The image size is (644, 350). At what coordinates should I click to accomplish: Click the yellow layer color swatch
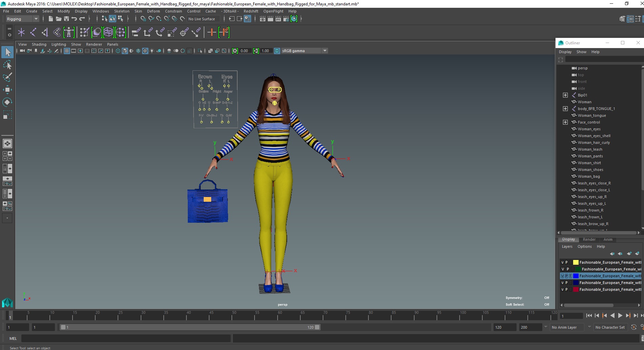576,262
